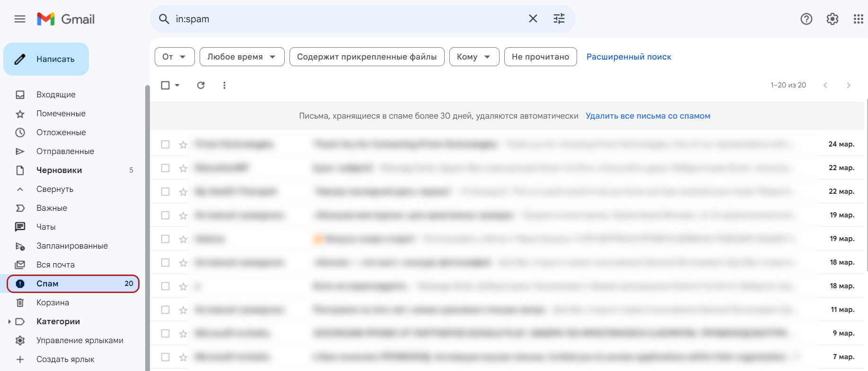Viewport: 868px width, 371px height.
Task: Open the Кому filter dropdown
Action: point(474,57)
